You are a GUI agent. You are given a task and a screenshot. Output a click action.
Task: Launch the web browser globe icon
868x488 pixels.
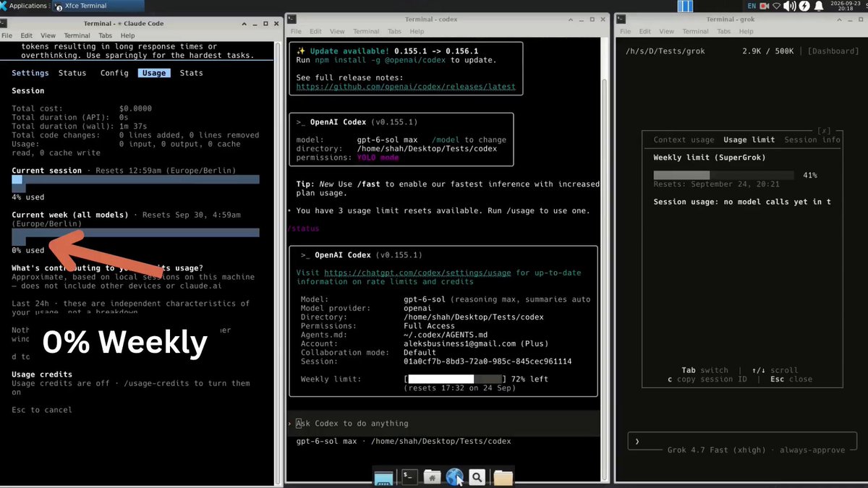tap(455, 476)
